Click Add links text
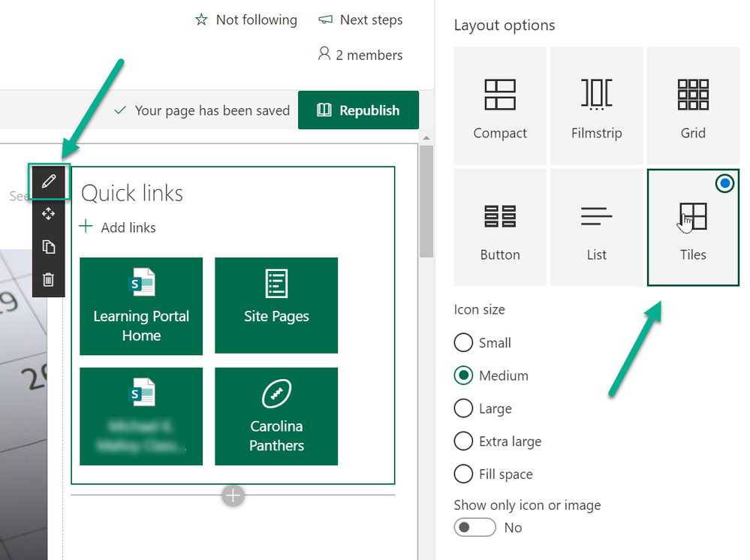This screenshot has height=560, width=750. 128,227
